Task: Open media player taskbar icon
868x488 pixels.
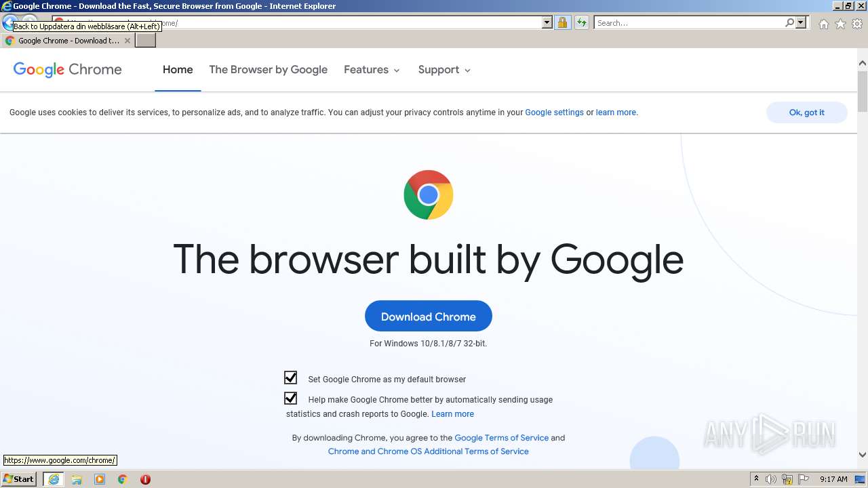Action: coord(100,479)
